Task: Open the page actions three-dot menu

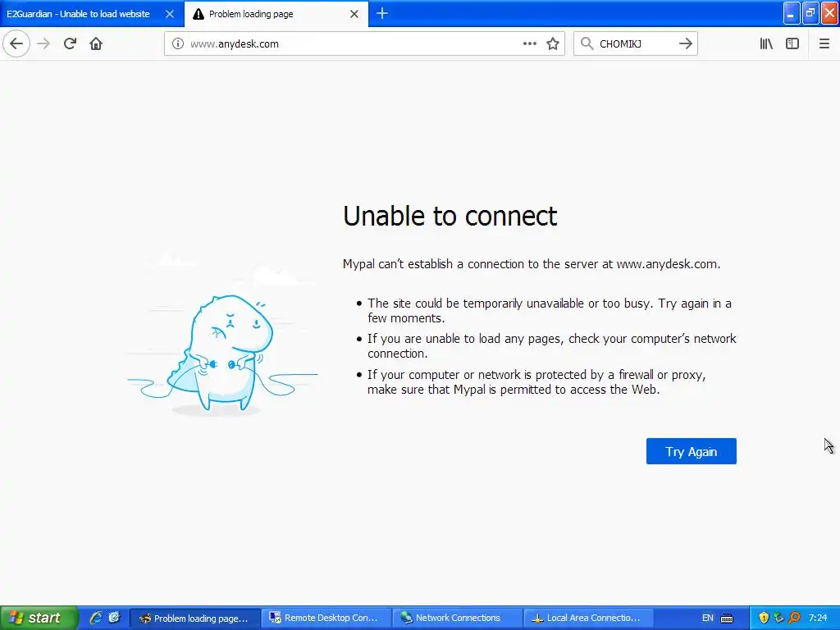Action: (529, 44)
